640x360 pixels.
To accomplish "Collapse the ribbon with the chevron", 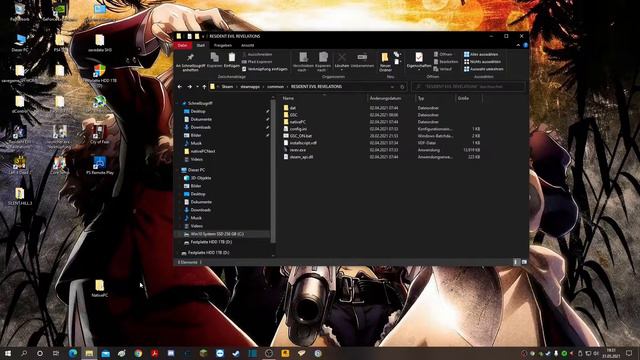I will coord(518,45).
